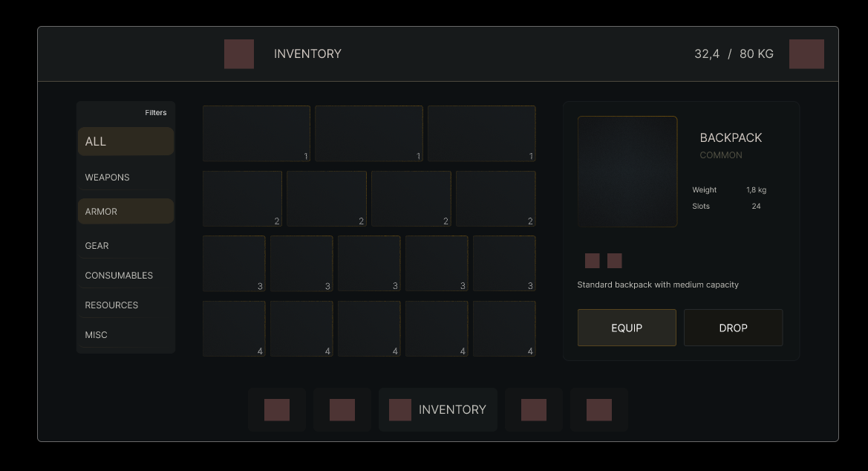This screenshot has width=868, height=471.
Task: Click the INVENTORY header title text
Action: 308,53
